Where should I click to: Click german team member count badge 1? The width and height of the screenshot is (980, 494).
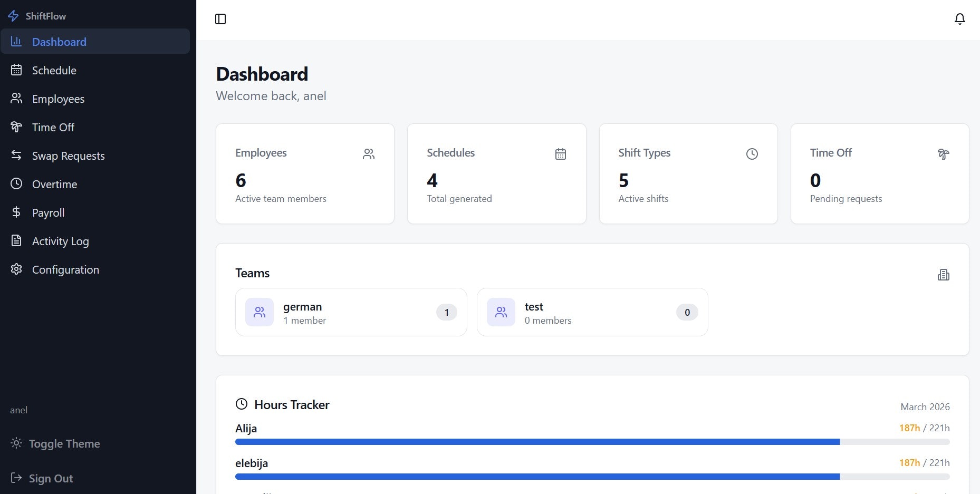coord(447,312)
